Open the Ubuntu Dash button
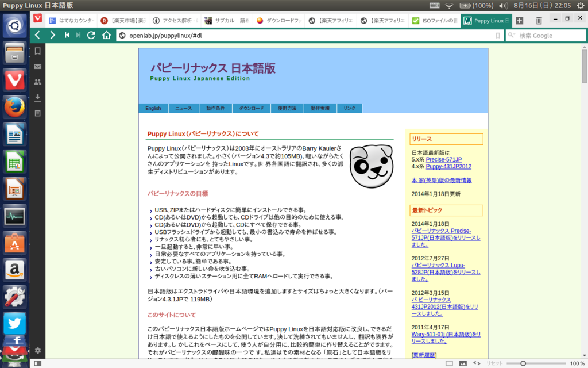Image resolution: width=588 pixels, height=368 pixels. 14,25
